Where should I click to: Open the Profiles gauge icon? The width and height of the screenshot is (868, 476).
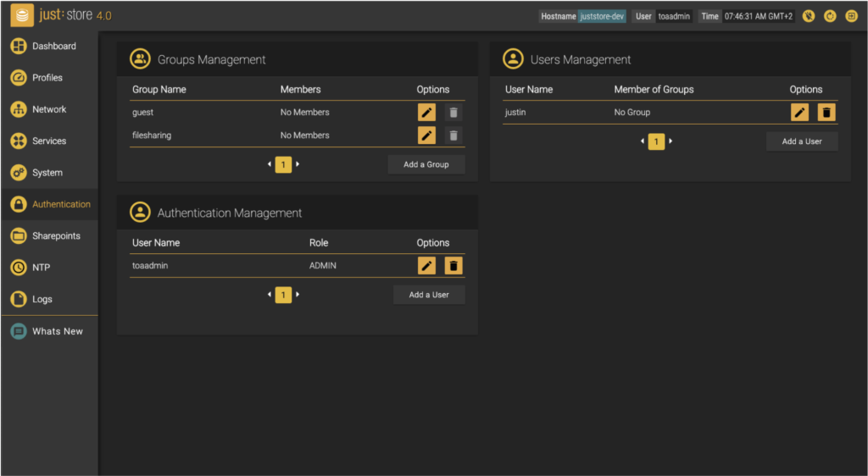19,77
